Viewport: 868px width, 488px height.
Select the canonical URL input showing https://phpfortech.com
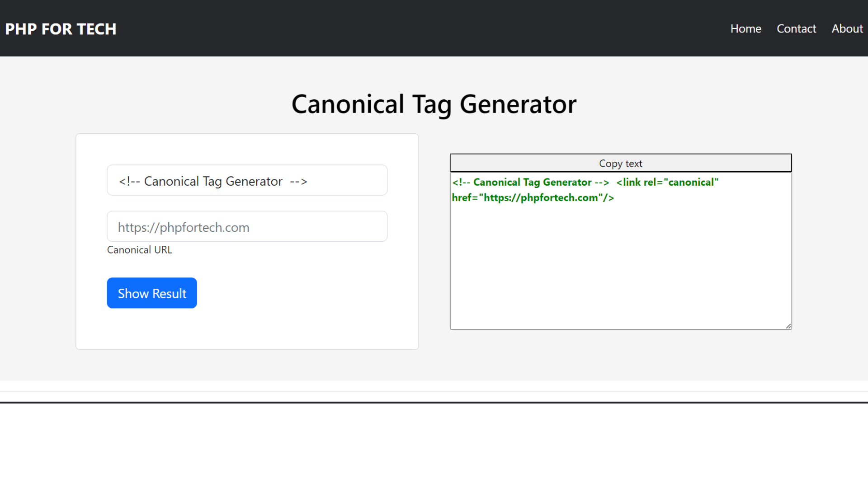click(x=247, y=226)
